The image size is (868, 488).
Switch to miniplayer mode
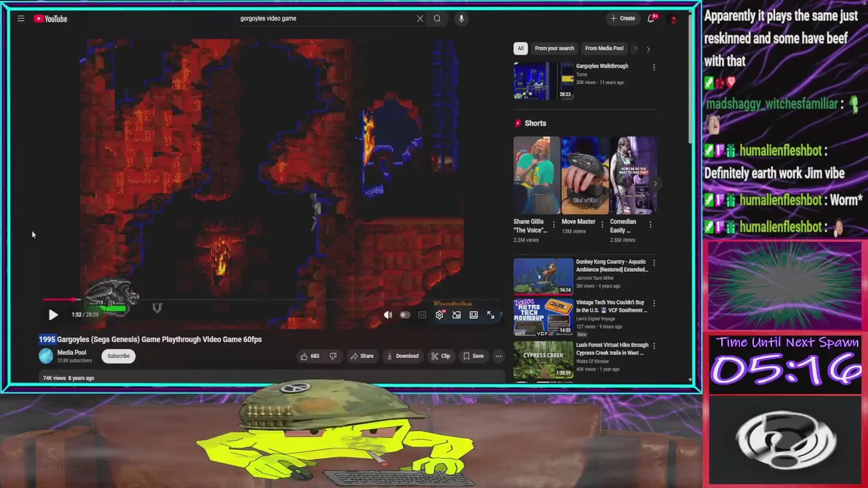pos(456,314)
